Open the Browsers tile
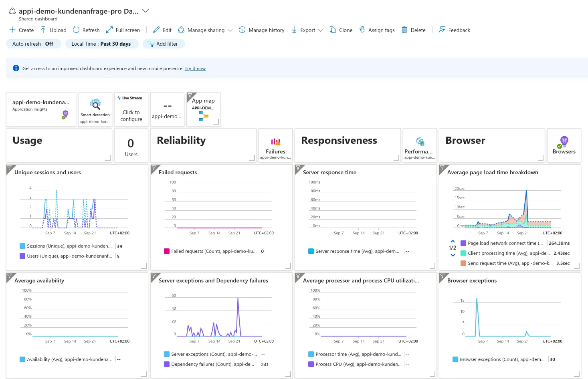588x379 pixels. (564, 145)
